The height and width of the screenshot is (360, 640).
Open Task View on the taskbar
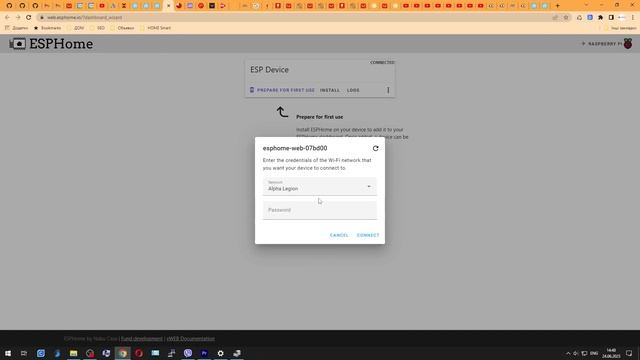[x=24, y=353]
